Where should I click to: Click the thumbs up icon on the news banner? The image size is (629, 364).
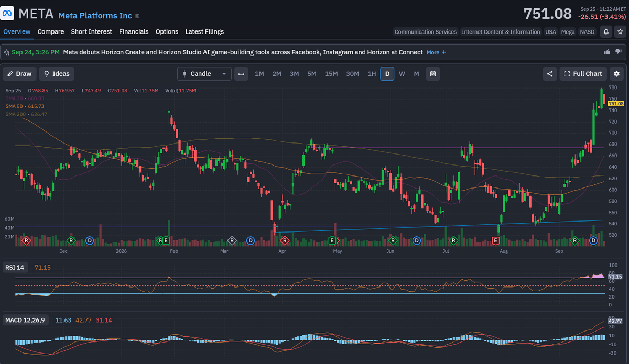coord(607,52)
